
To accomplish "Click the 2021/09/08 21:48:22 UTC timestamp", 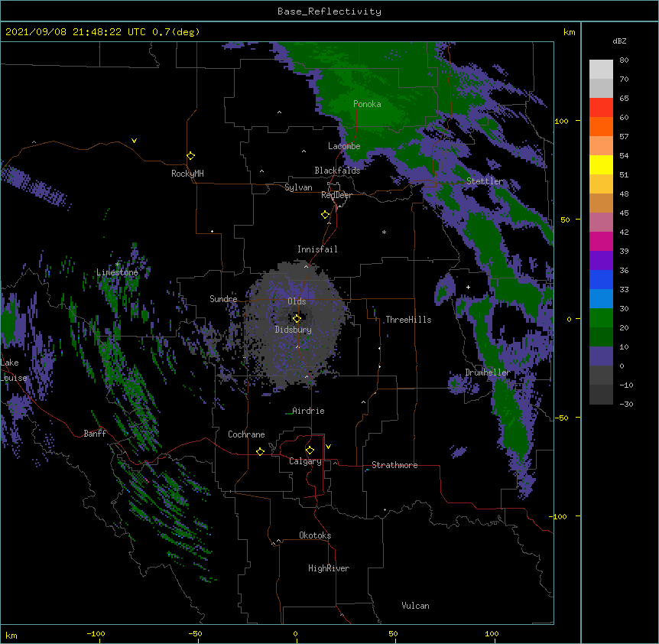I will (x=76, y=32).
